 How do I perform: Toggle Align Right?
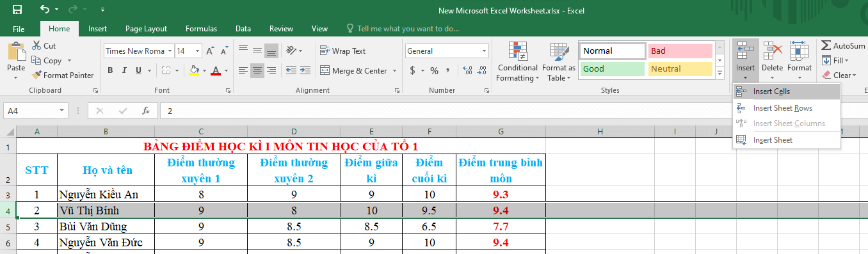[271, 70]
